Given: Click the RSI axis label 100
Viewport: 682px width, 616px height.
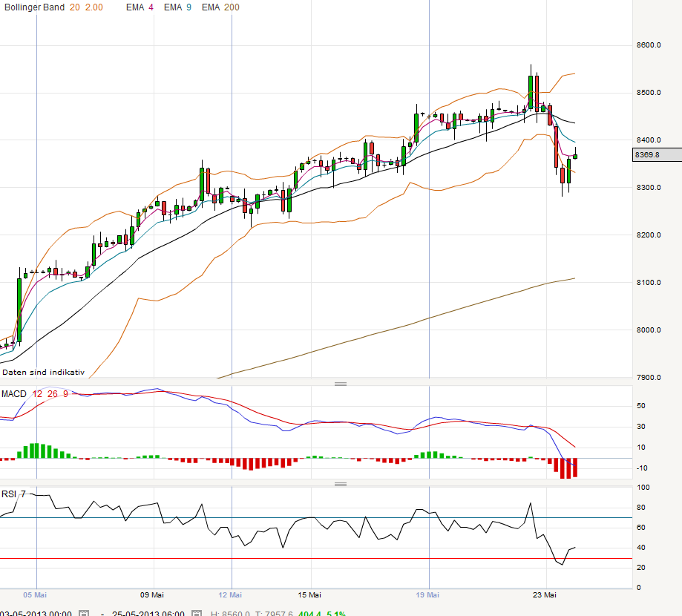Looking at the screenshot, I should click(x=643, y=487).
